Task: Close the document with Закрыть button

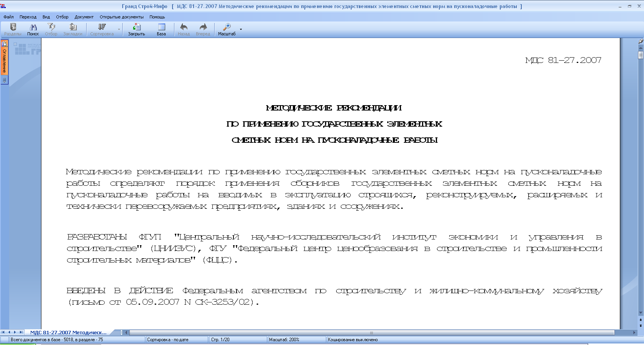Action: [x=136, y=30]
